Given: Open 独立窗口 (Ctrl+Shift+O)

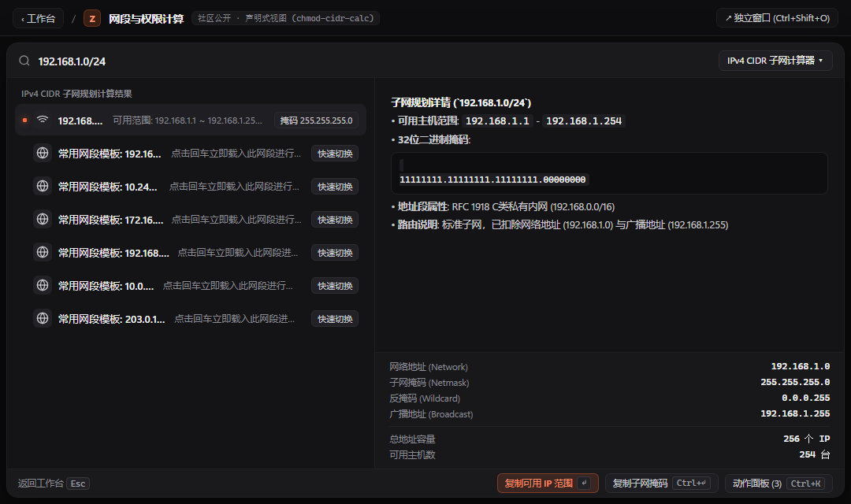Looking at the screenshot, I should 777,18.
